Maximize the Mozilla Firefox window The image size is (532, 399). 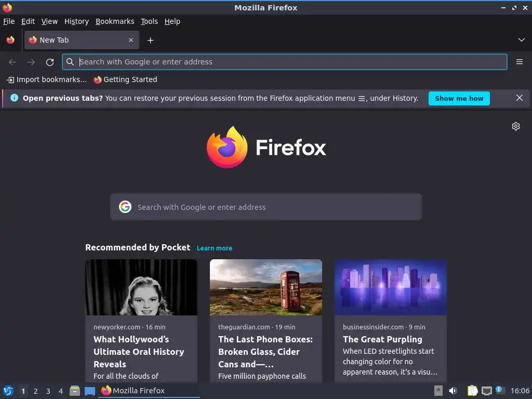(514, 7)
